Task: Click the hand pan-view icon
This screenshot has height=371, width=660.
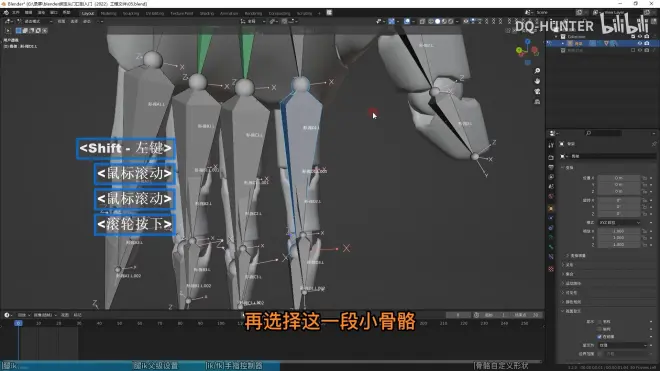Action: click(537, 81)
